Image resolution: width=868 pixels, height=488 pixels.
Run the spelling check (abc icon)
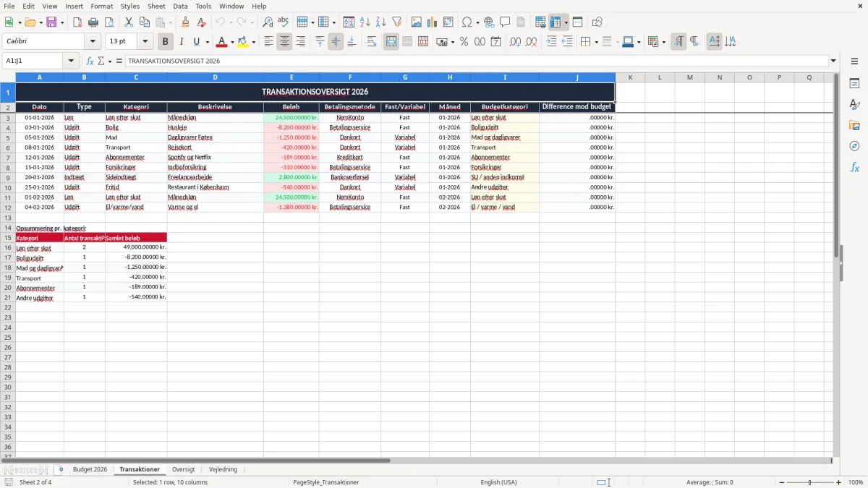pos(284,22)
